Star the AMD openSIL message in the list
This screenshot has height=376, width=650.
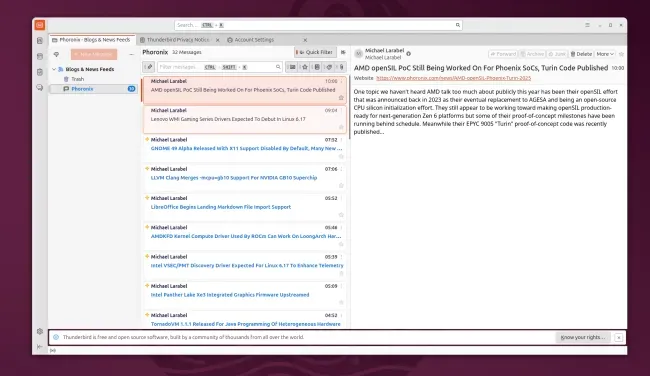tap(341, 98)
